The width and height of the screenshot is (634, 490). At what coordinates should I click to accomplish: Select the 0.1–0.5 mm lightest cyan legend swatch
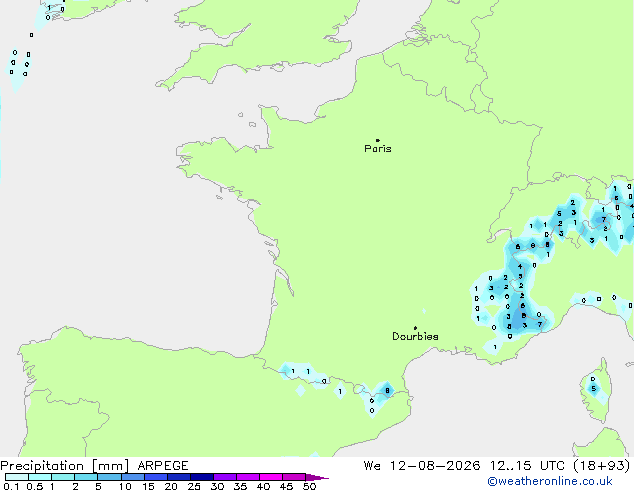point(17,477)
